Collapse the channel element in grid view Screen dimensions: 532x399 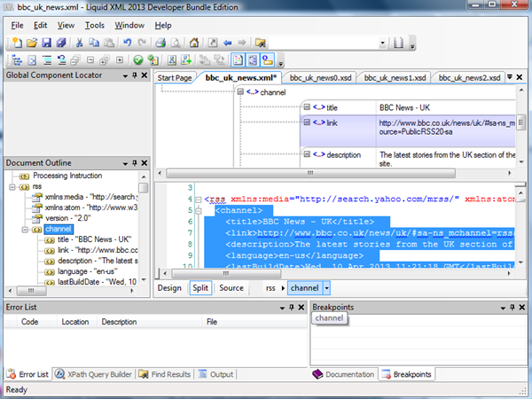pos(240,91)
